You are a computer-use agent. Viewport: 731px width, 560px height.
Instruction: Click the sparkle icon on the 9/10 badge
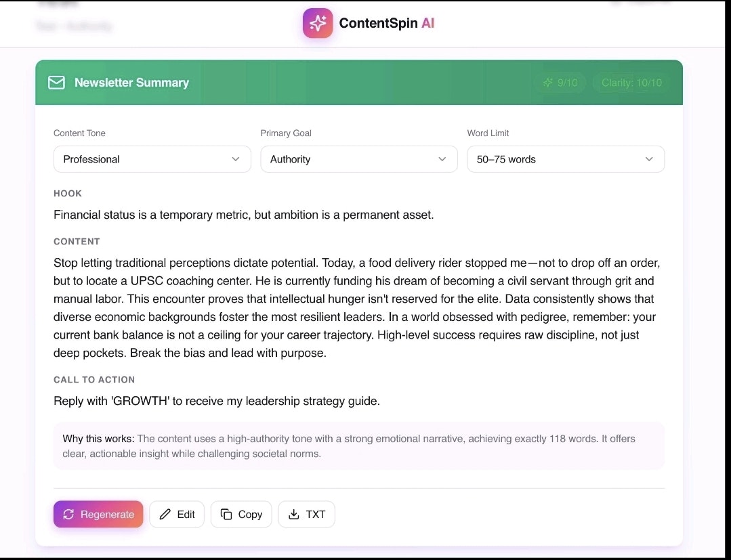[548, 83]
